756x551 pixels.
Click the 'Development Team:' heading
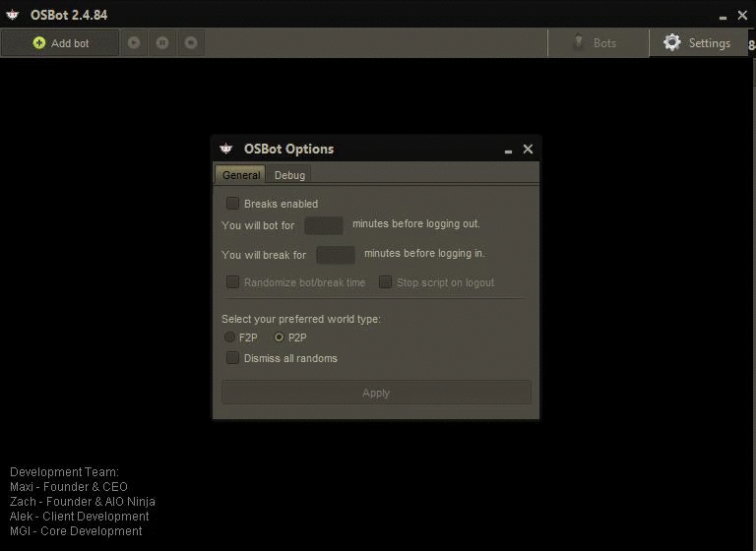(x=64, y=472)
